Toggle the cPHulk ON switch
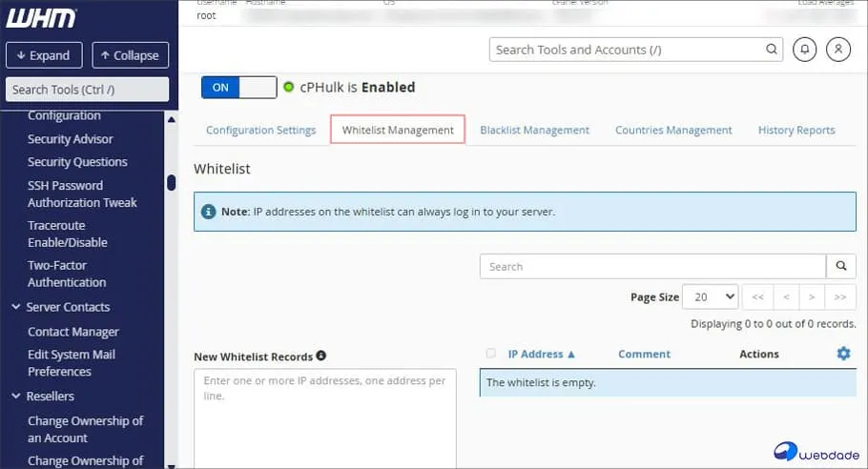The width and height of the screenshot is (868, 469). click(238, 88)
